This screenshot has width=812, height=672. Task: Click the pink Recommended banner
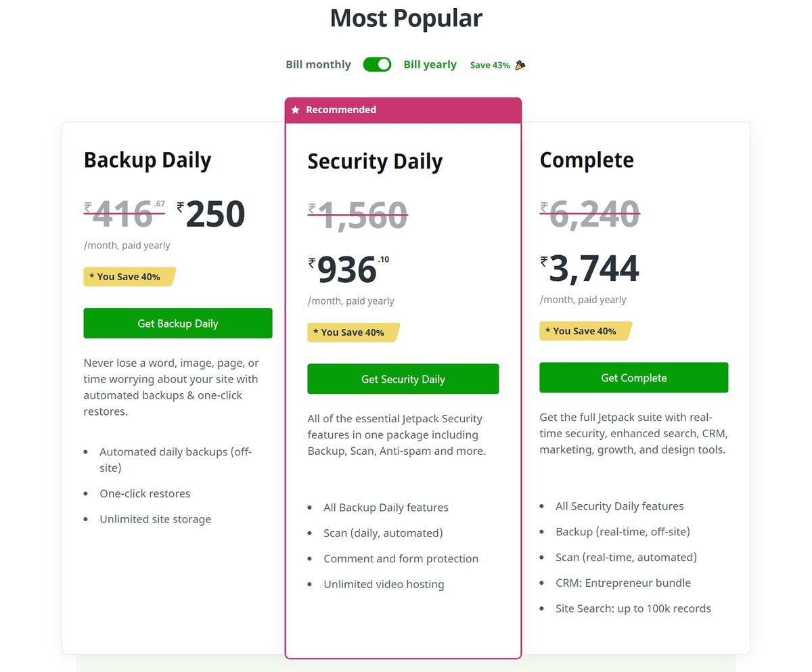(x=403, y=110)
